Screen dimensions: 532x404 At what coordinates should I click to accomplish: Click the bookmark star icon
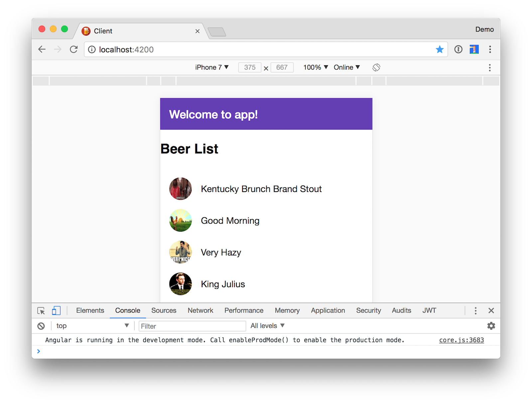pos(439,50)
